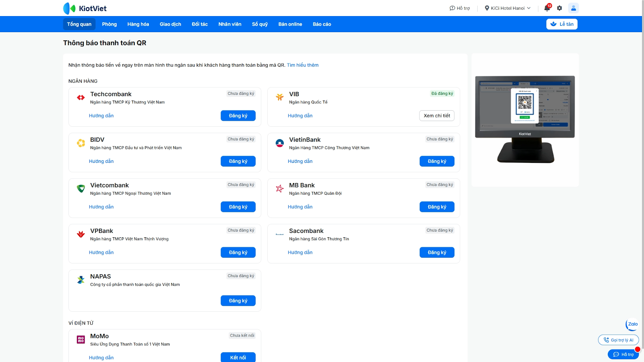Register MB Bank with Đăng ký
The height and width of the screenshot is (362, 644).
(x=437, y=207)
